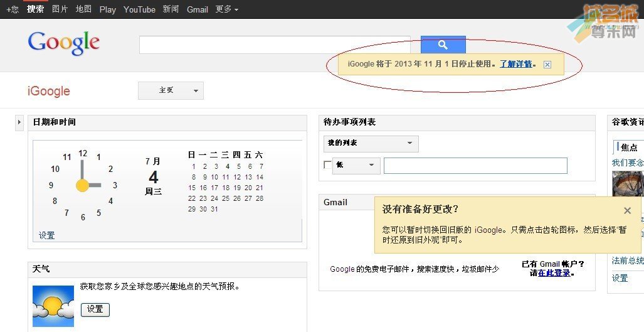Click the 了解详情 link
The image size is (644, 332).
click(516, 64)
